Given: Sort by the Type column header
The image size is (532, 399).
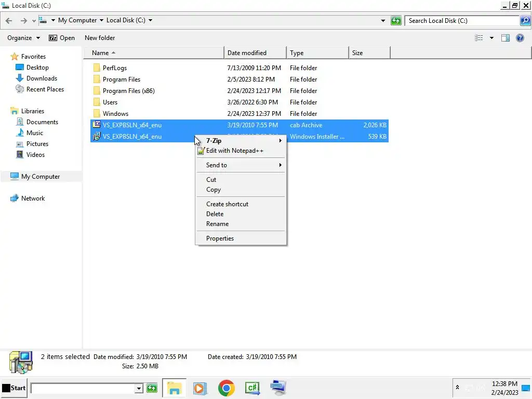Looking at the screenshot, I should tap(317, 53).
